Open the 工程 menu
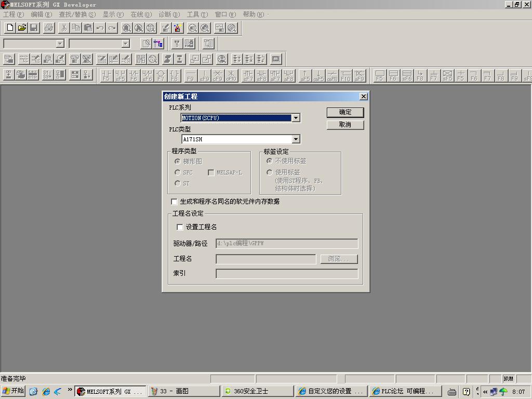The image size is (532, 399). point(14,15)
